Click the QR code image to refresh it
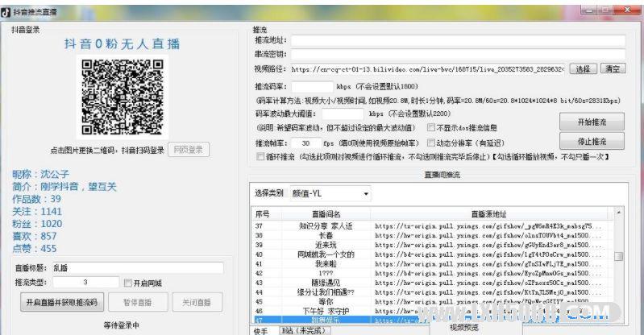Viewport: 644px width, 335px height. point(123,97)
